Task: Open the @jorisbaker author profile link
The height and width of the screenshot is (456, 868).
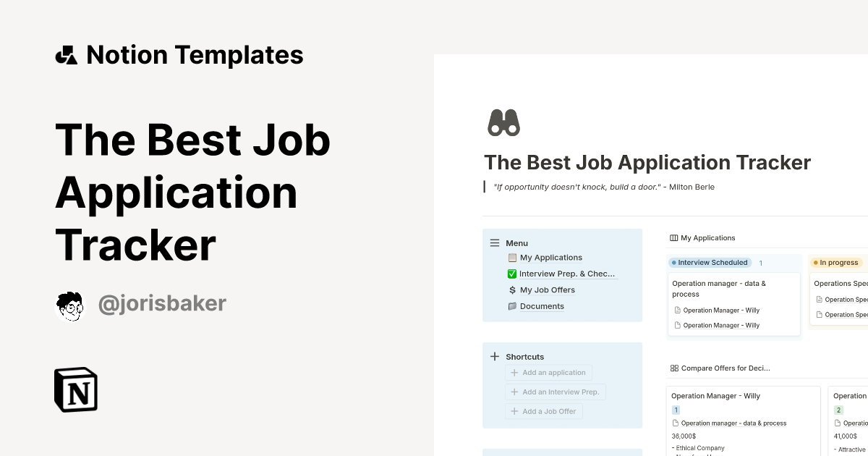Action: pyautogui.click(x=162, y=305)
